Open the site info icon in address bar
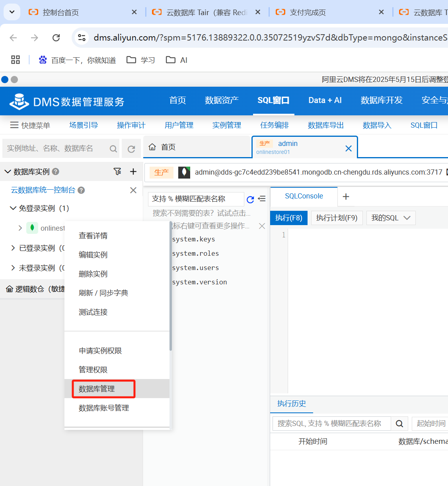Screen dimensions: 448x486 [82, 37]
